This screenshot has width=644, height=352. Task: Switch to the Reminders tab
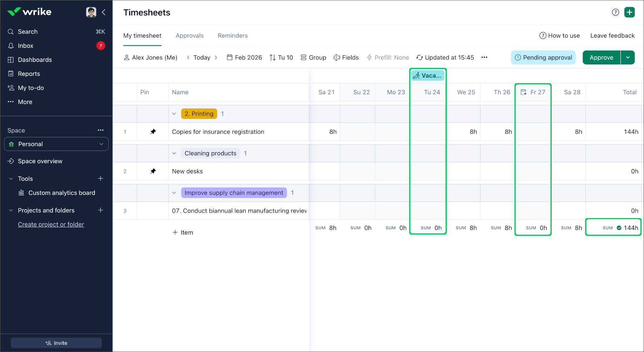point(233,35)
